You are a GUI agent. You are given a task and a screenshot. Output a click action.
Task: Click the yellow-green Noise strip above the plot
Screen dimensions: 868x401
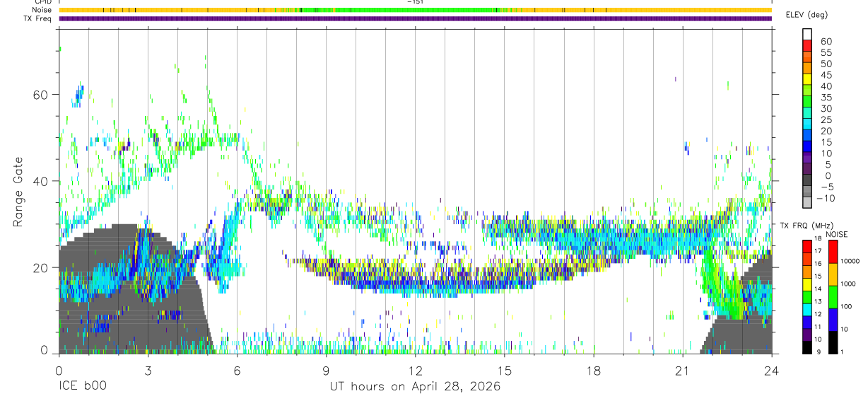point(416,10)
